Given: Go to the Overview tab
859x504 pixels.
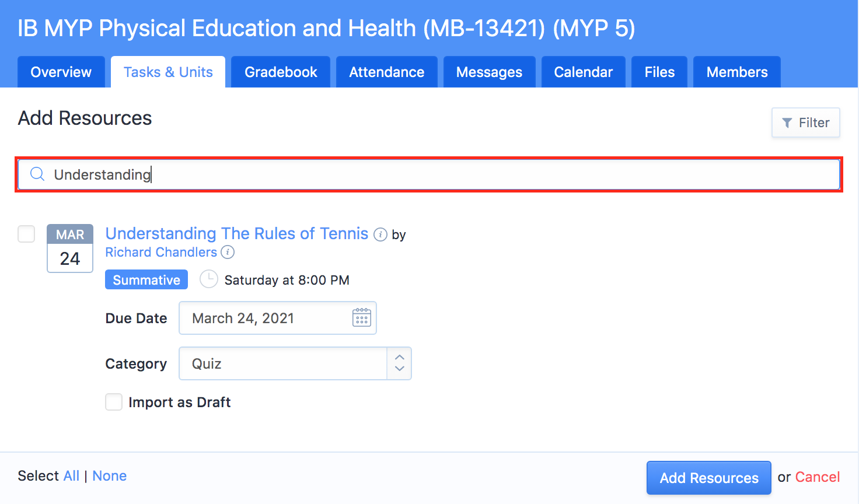Looking at the screenshot, I should (x=61, y=72).
